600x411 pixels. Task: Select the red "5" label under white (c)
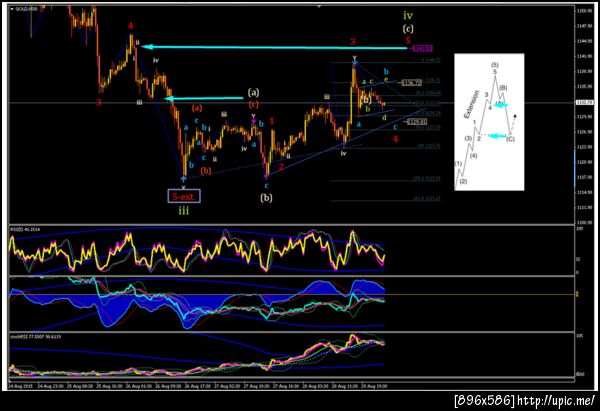(408, 40)
